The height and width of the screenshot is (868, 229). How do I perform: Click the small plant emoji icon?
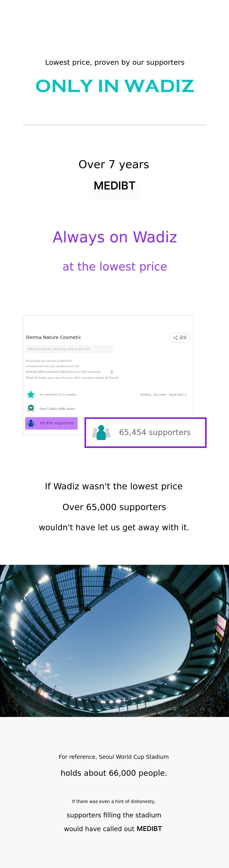point(112,372)
